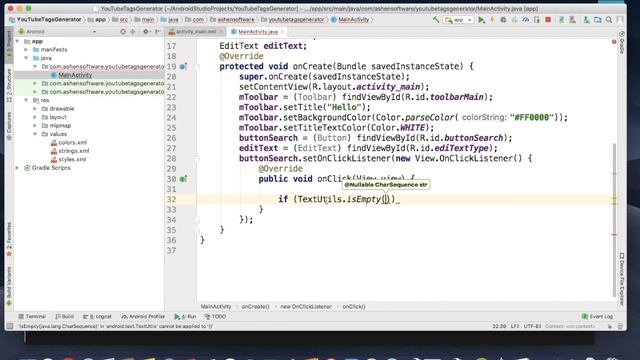Apply changes with the lightning bolt icon

[x=492, y=20]
